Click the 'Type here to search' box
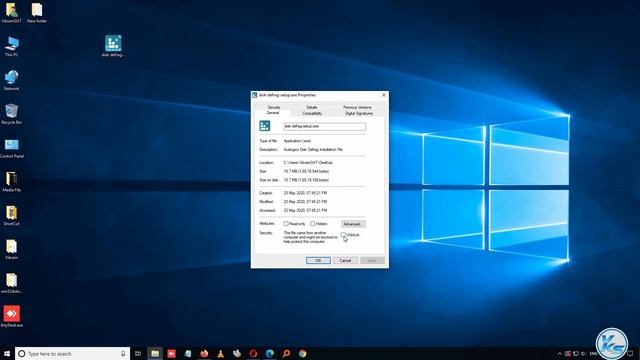 tap(73, 353)
